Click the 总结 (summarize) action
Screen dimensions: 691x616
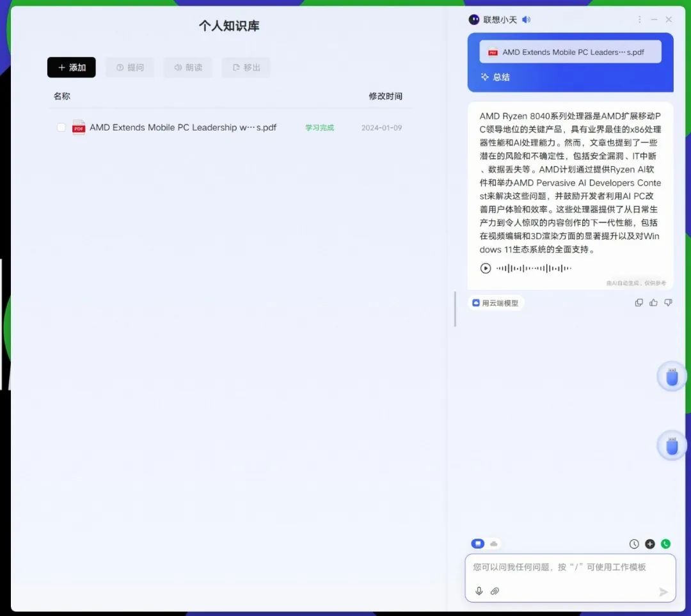(495, 77)
